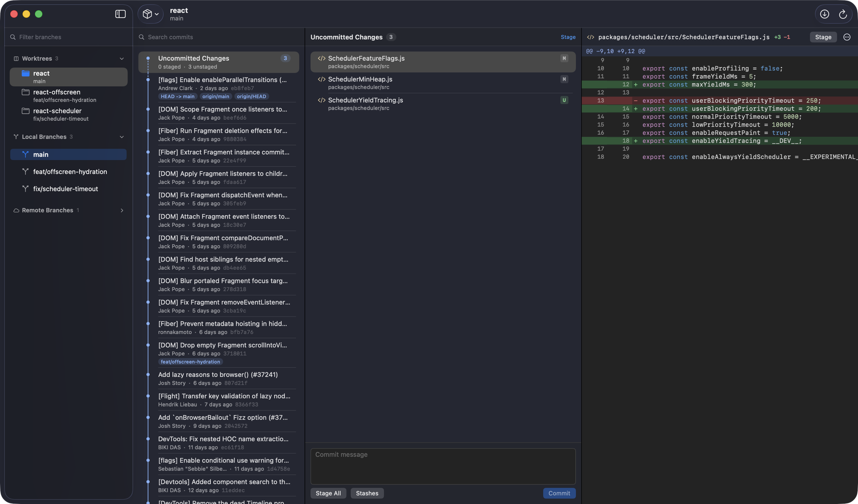Click the feat/offscreen-hydration branch icon
This screenshot has width=858, height=504.
click(25, 172)
